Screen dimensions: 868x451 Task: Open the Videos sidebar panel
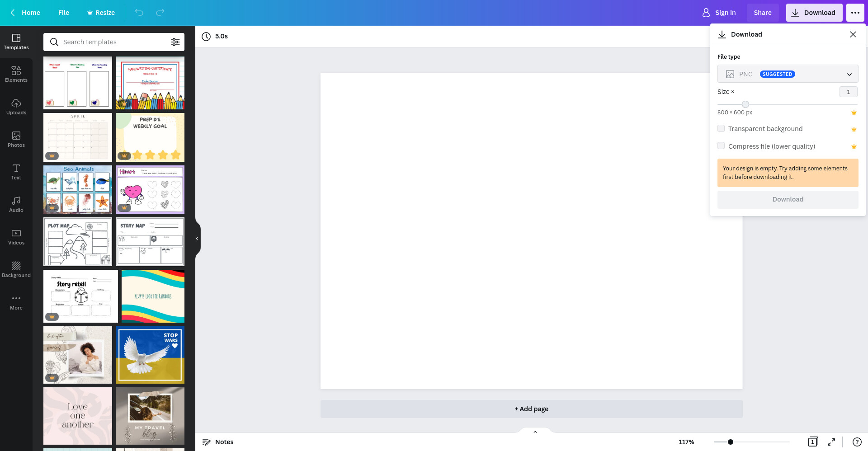[x=16, y=237]
